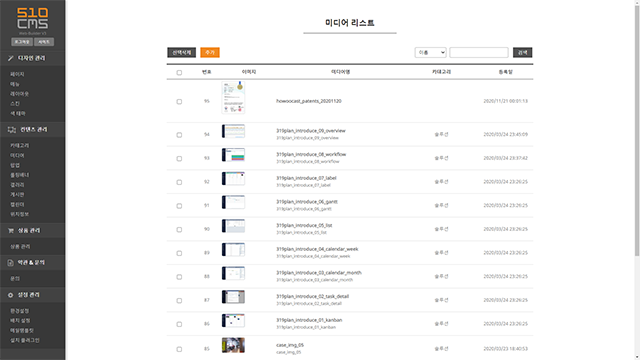The height and width of the screenshot is (360, 640).
Task: Click the 사이트 button under logo
Action: (44, 42)
